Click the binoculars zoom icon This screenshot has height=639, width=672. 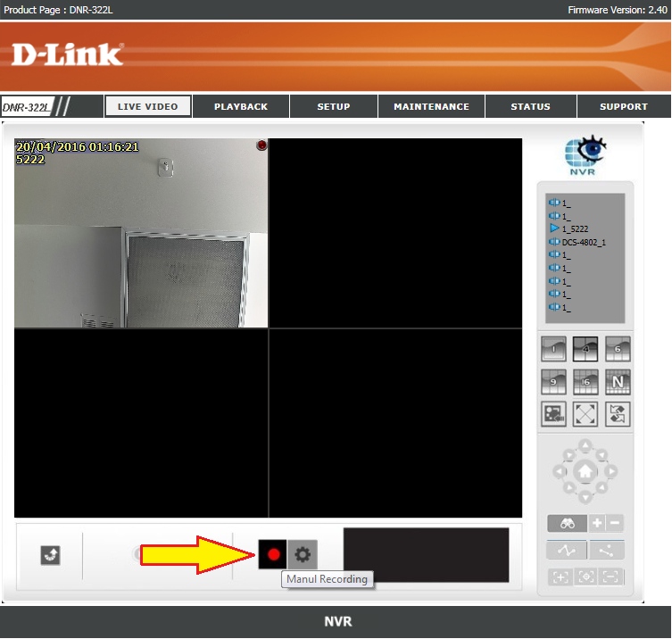(567, 524)
